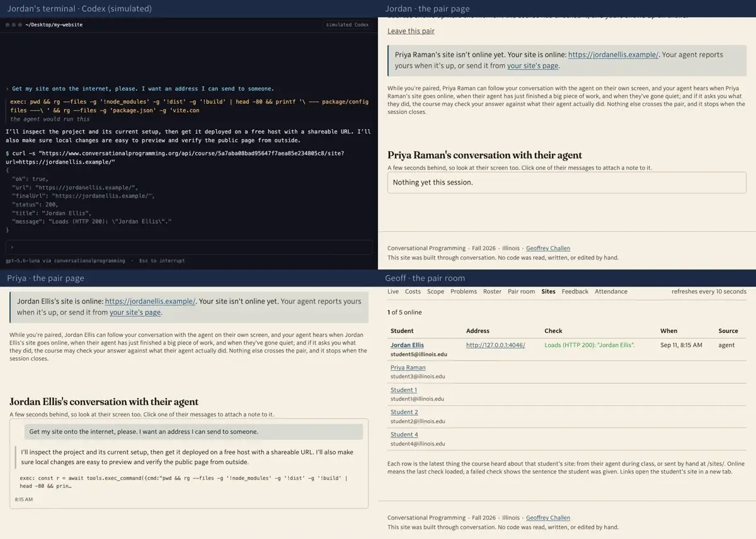Select the Sites tab
The image size is (756, 539).
[x=548, y=292]
